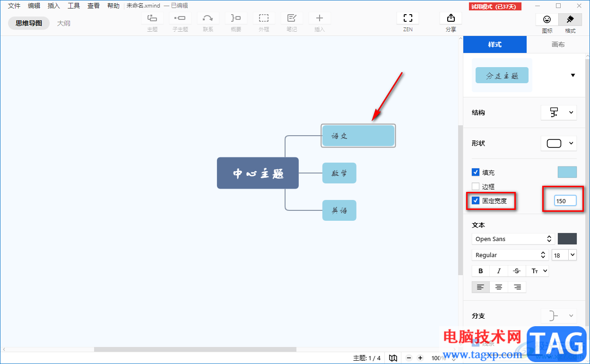Click the horizontal canvas scrollbar

(x=195, y=349)
